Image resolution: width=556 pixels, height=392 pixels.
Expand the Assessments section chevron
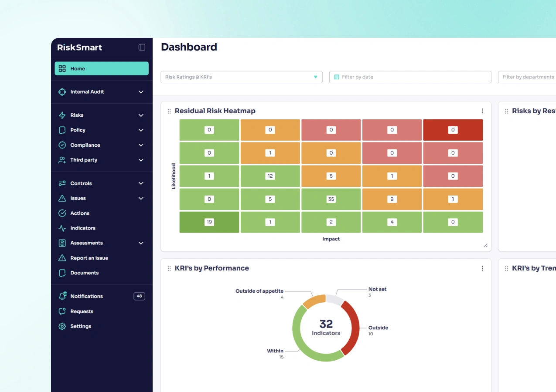point(140,243)
